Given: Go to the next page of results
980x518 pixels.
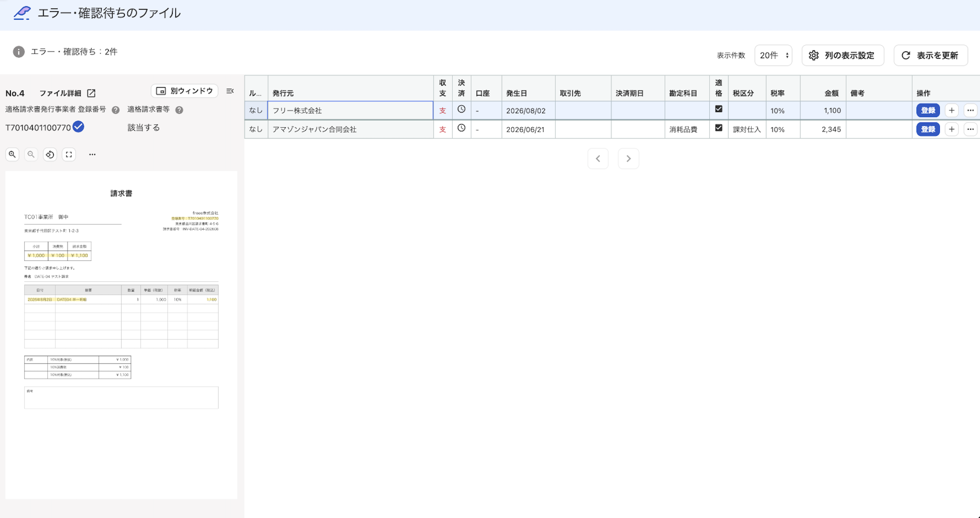Looking at the screenshot, I should (629, 159).
